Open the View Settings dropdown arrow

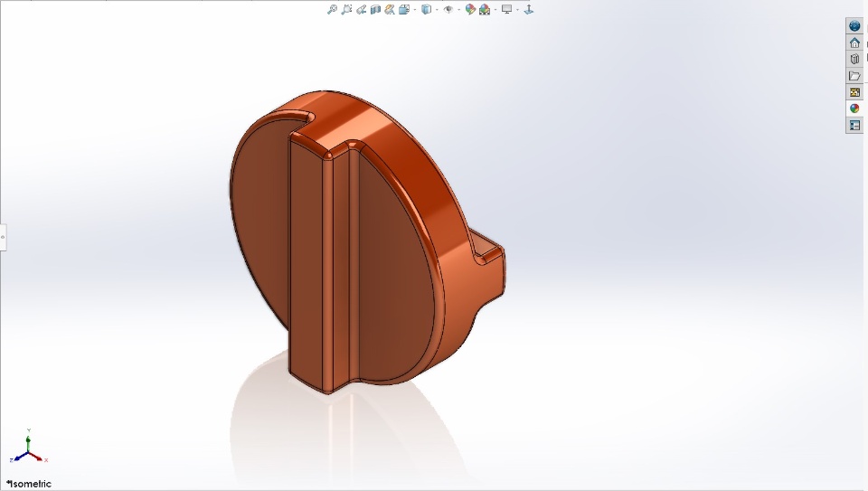point(517,9)
